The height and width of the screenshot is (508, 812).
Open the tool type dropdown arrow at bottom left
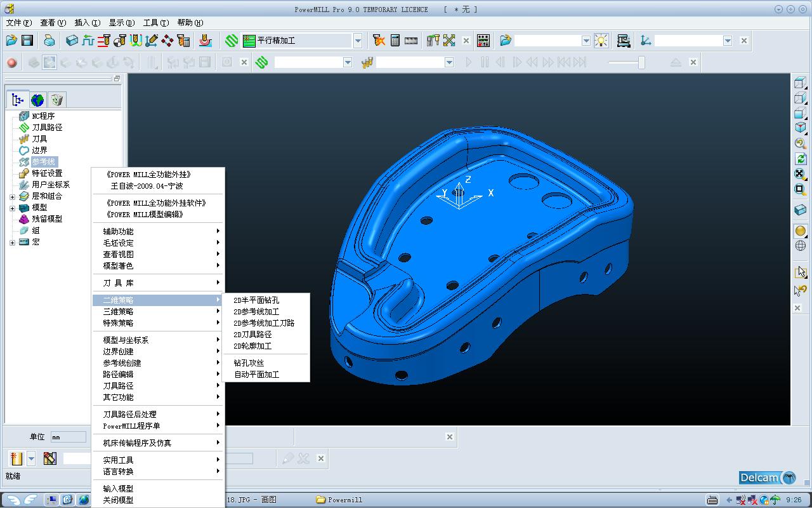[30, 458]
